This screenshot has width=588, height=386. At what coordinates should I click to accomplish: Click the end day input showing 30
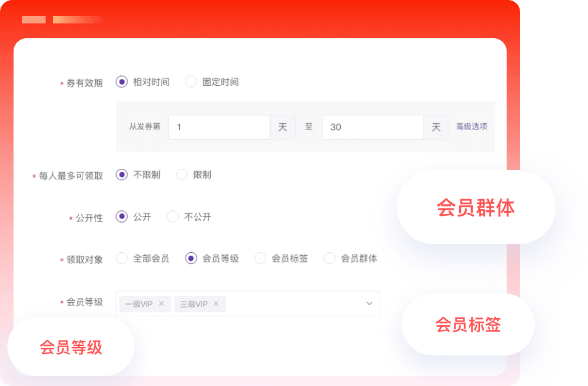pyautogui.click(x=372, y=127)
